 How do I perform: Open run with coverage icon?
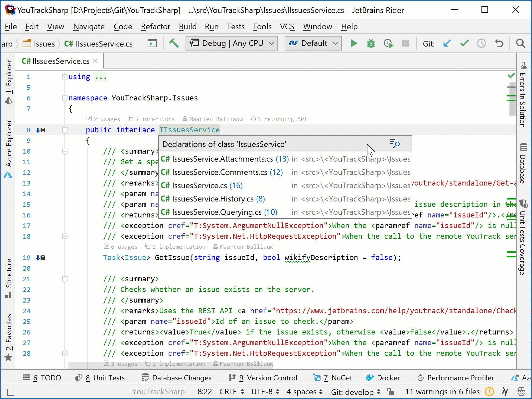coord(388,43)
